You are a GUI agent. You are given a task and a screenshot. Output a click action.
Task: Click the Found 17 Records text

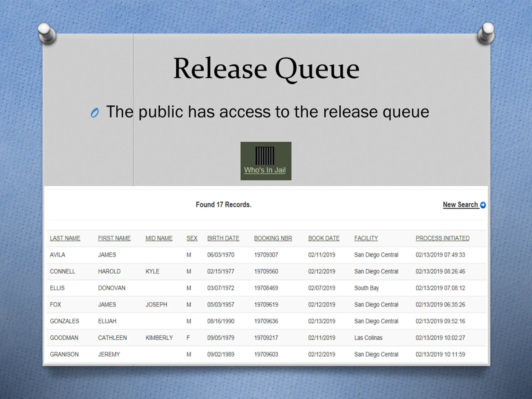click(223, 205)
